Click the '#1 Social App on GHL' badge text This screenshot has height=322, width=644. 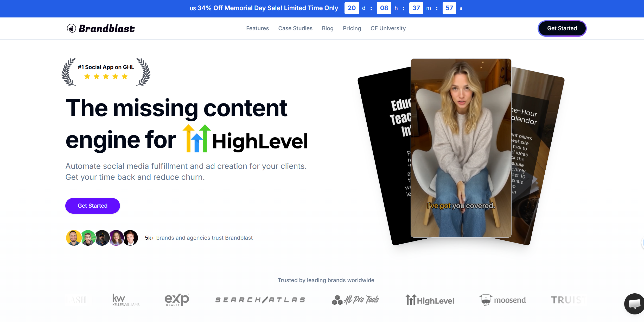106,67
